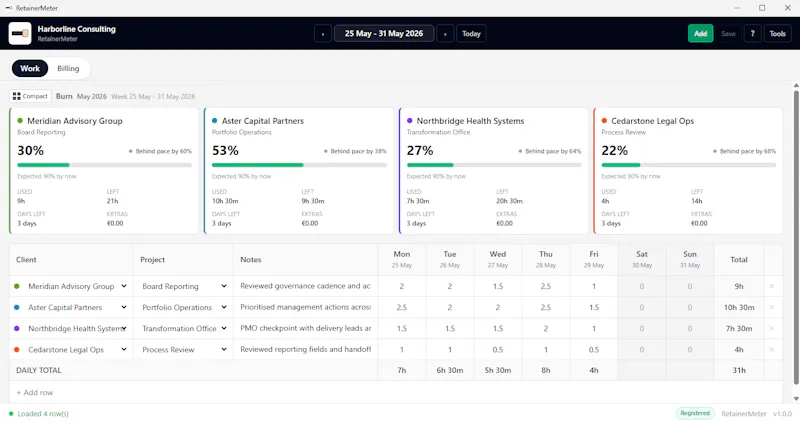Viewport: 800px width, 423px height.
Task: Click the orange dot beside Cedarstone row
Action: [17, 350]
